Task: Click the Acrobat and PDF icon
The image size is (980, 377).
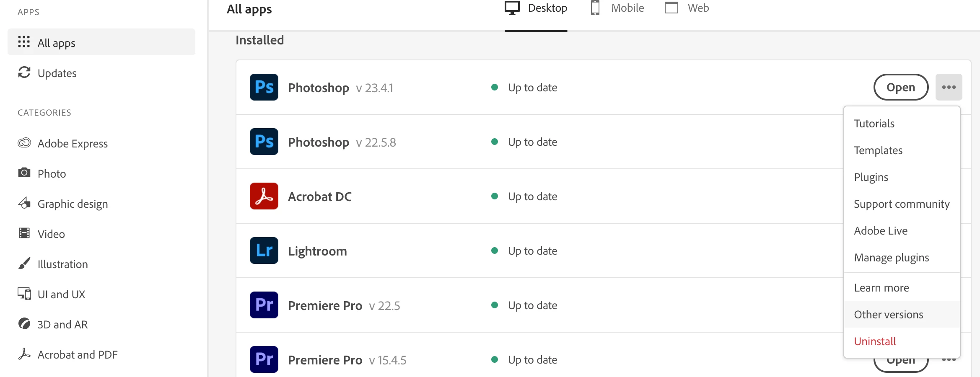Action: coord(24,354)
